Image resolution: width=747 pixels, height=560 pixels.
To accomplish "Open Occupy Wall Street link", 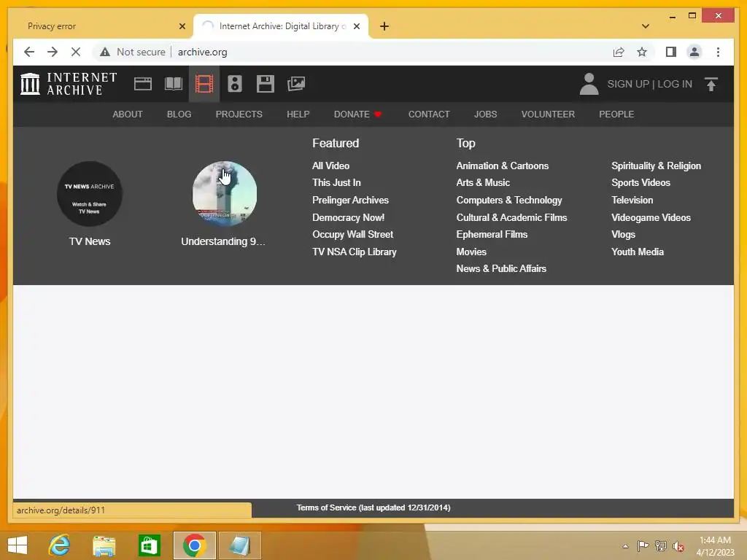I will tap(352, 234).
